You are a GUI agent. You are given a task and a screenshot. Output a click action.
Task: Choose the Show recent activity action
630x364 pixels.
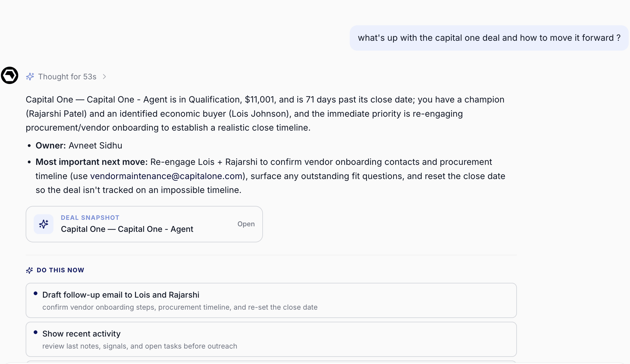point(271,339)
